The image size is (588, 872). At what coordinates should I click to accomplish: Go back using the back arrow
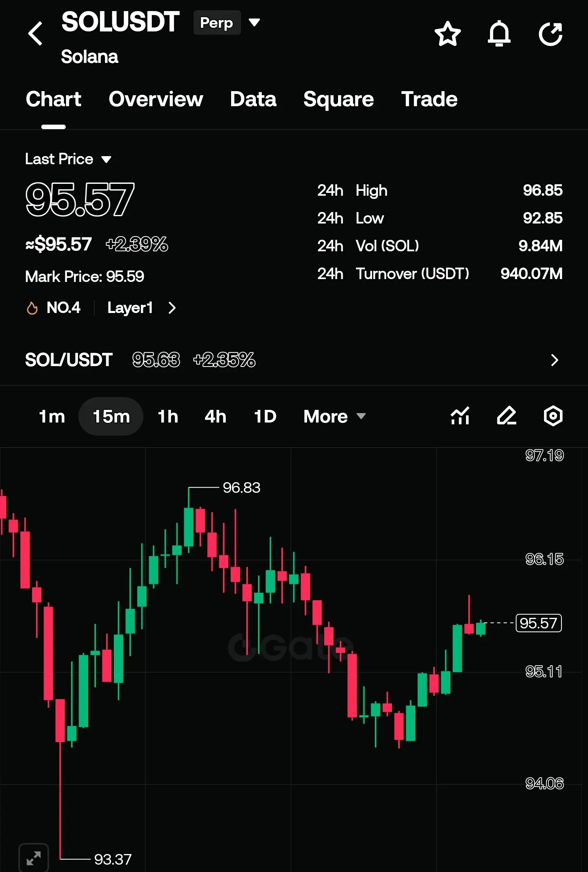pyautogui.click(x=36, y=34)
